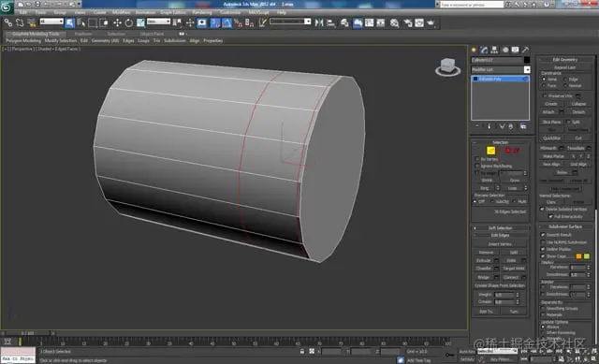Open the Modifiers menu
This screenshot has width=599, height=364.
click(x=121, y=12)
